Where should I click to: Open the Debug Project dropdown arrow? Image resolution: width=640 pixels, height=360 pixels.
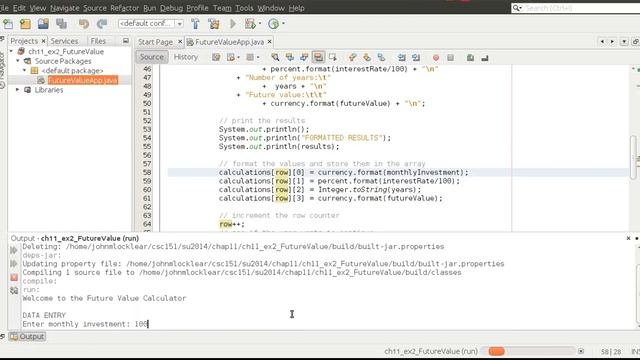260,24
